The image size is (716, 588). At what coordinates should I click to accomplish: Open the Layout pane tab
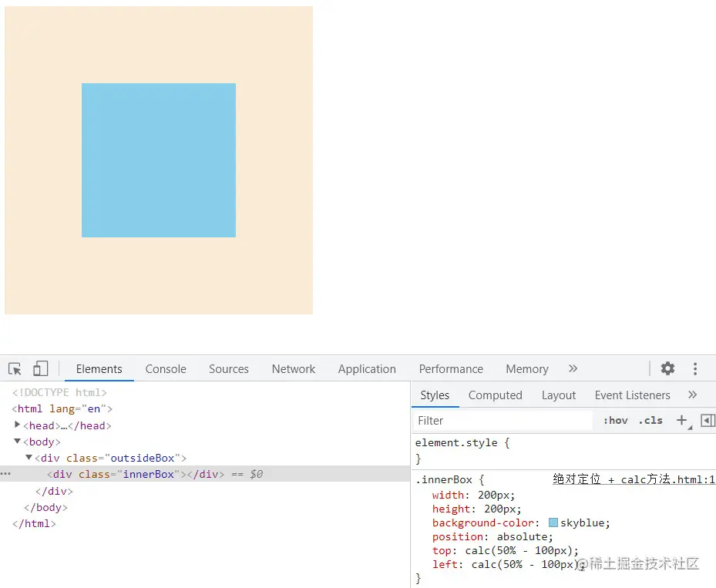pos(559,395)
